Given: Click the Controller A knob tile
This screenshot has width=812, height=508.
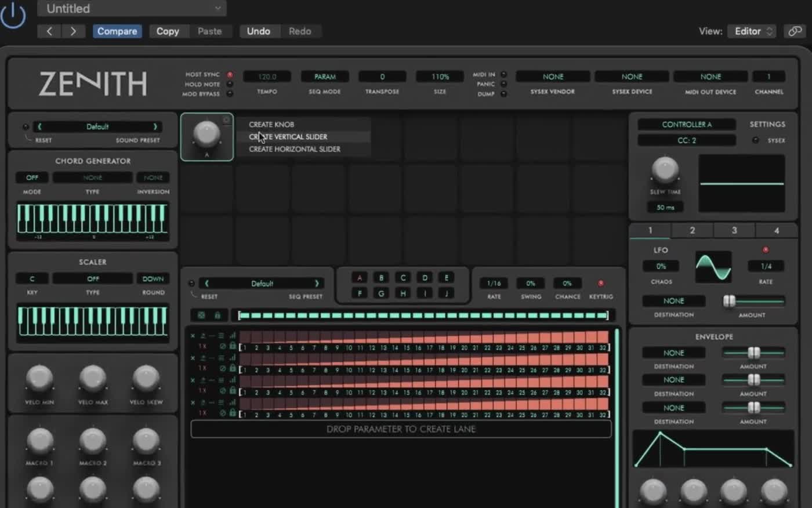Looking at the screenshot, I should pyautogui.click(x=207, y=137).
